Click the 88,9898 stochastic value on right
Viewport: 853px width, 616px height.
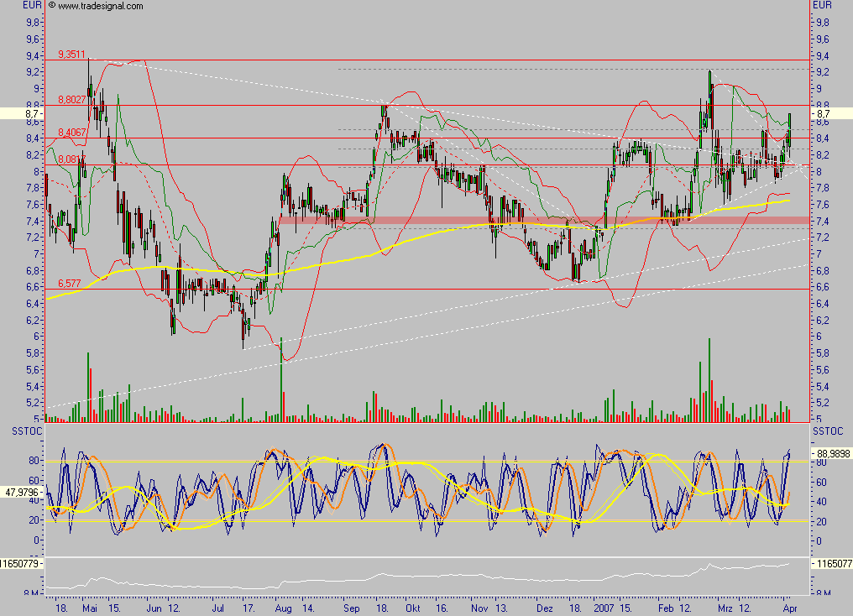pyautogui.click(x=830, y=453)
